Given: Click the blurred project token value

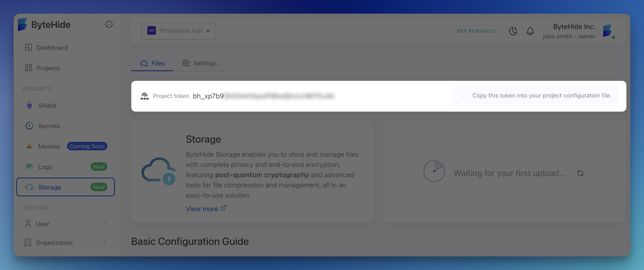Looking at the screenshot, I should (x=279, y=96).
